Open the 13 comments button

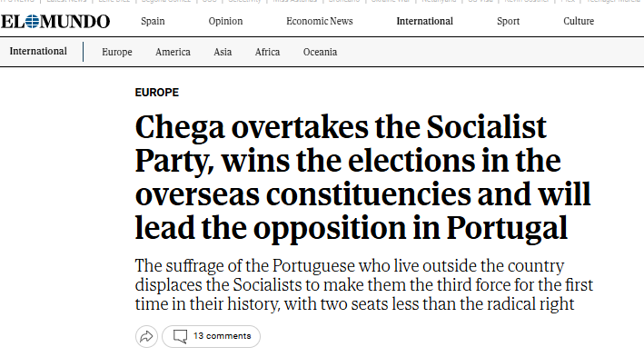211,336
